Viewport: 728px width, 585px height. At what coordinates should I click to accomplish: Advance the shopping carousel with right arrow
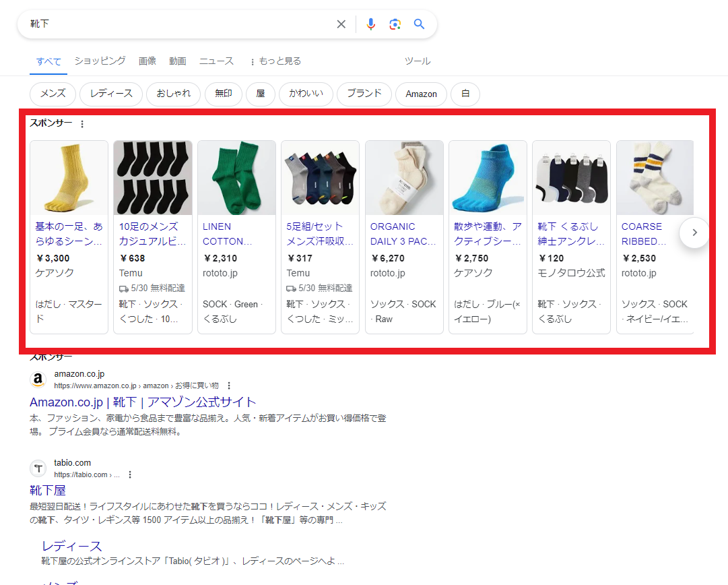coord(694,233)
